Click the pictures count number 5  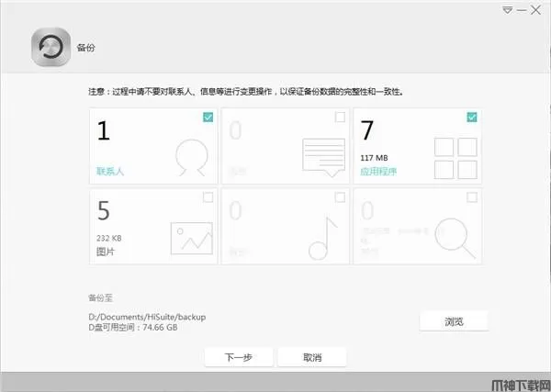click(x=104, y=211)
